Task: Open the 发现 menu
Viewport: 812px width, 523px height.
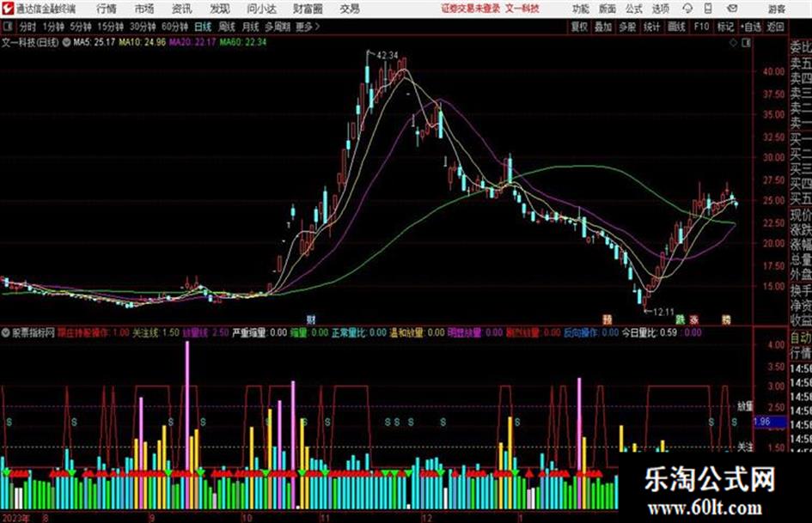Action: (219, 9)
